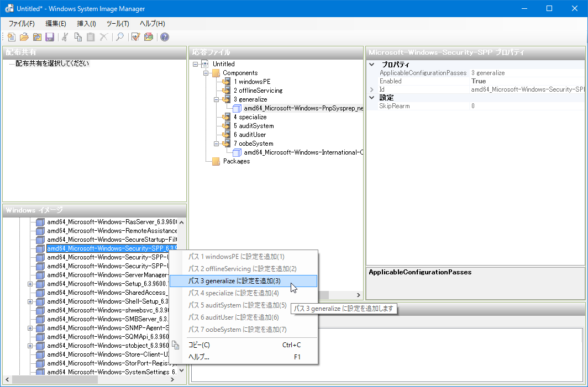Expand the Microsoft-Windows-Setup component
This screenshot has width=588, height=387.
click(x=30, y=284)
